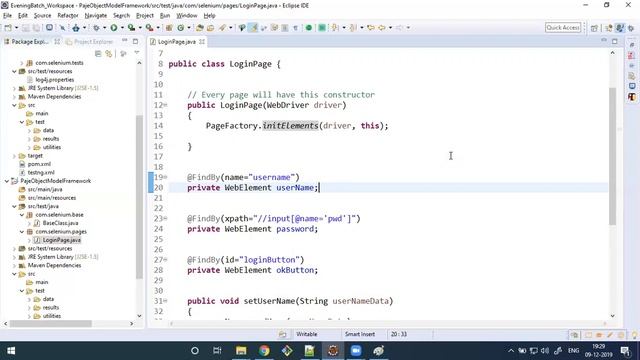Open Chrome from the Windows taskbar
This screenshot has width=640, height=360.
click(264, 351)
